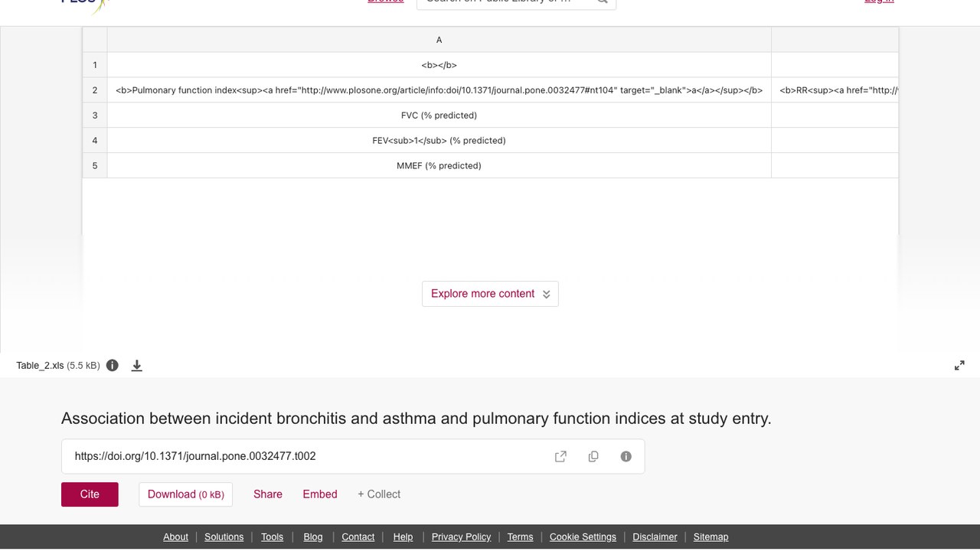Open the fullscreen viewer with the expand icon

point(959,366)
